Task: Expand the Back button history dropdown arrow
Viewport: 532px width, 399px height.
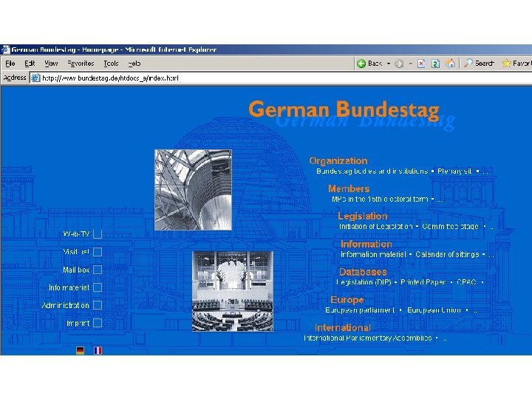Action: (389, 64)
